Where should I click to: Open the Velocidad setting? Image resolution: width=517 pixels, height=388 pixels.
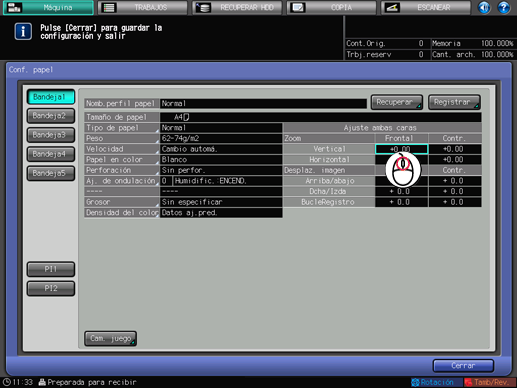tap(122, 149)
